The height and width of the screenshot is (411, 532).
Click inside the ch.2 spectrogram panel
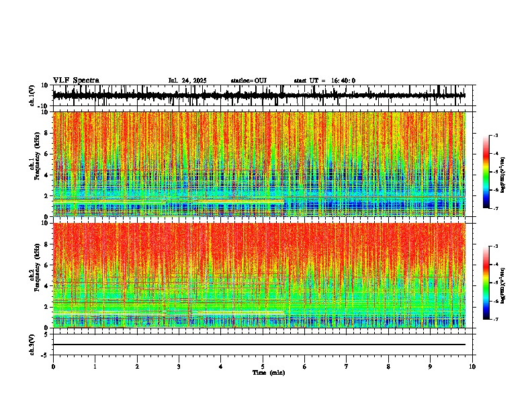point(259,275)
